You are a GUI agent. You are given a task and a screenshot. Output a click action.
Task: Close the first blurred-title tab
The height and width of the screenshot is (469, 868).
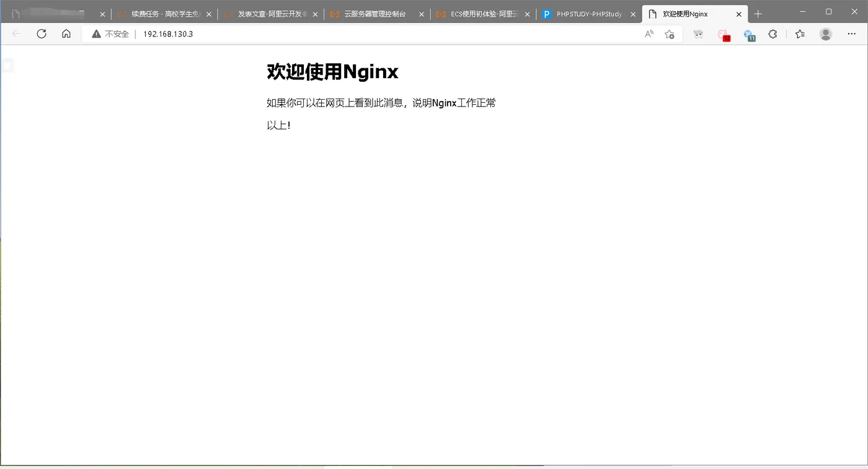click(x=102, y=14)
